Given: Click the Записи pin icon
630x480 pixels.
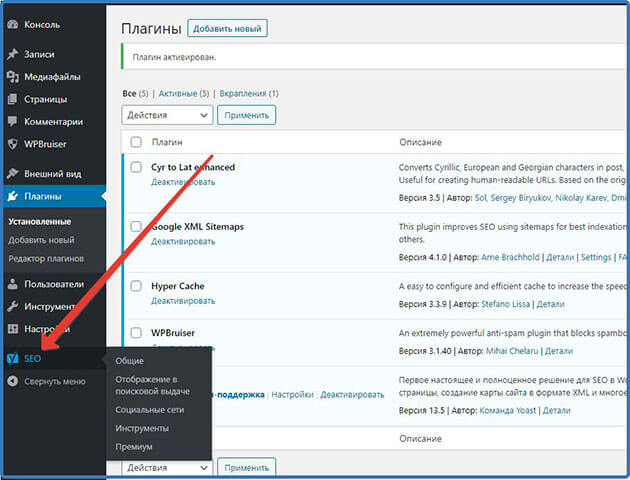Looking at the screenshot, I should [x=13, y=54].
